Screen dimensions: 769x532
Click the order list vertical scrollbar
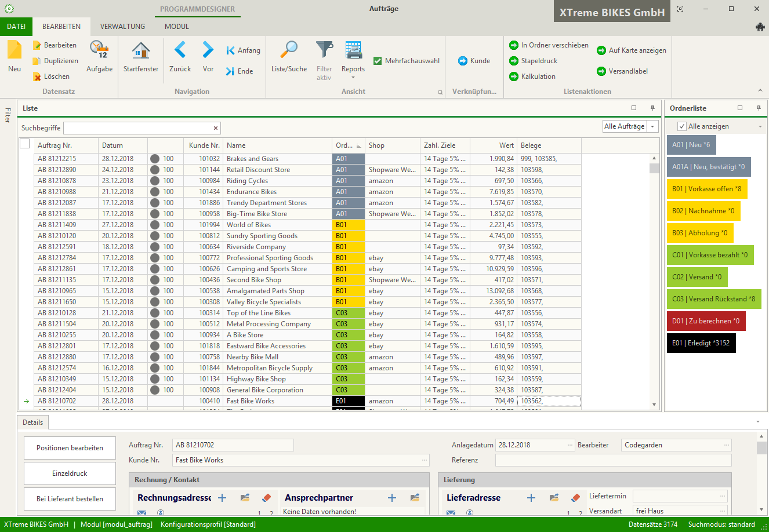654,282
